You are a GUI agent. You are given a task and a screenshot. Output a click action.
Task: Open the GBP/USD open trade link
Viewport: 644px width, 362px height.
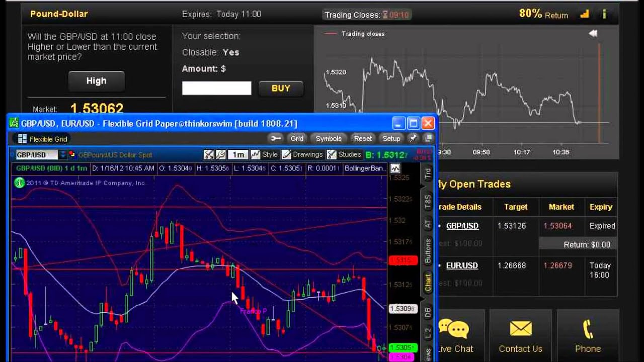point(462,226)
